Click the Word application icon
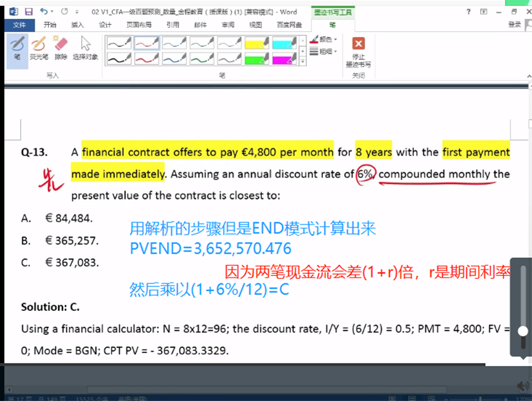The height and width of the screenshot is (401, 532). [14, 12]
